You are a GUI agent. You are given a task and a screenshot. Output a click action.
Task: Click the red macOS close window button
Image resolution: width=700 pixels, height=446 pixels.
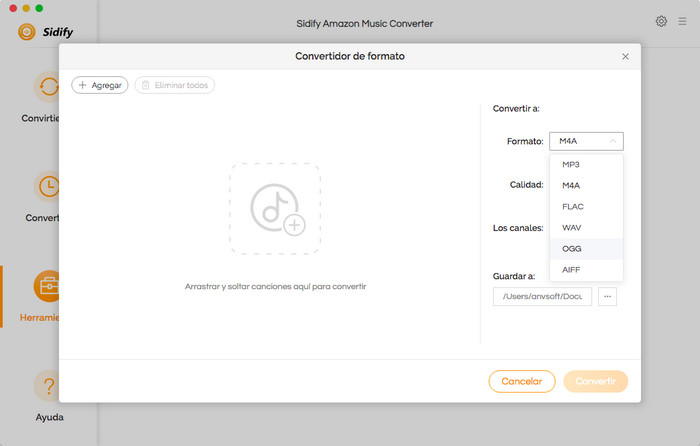tap(13, 8)
